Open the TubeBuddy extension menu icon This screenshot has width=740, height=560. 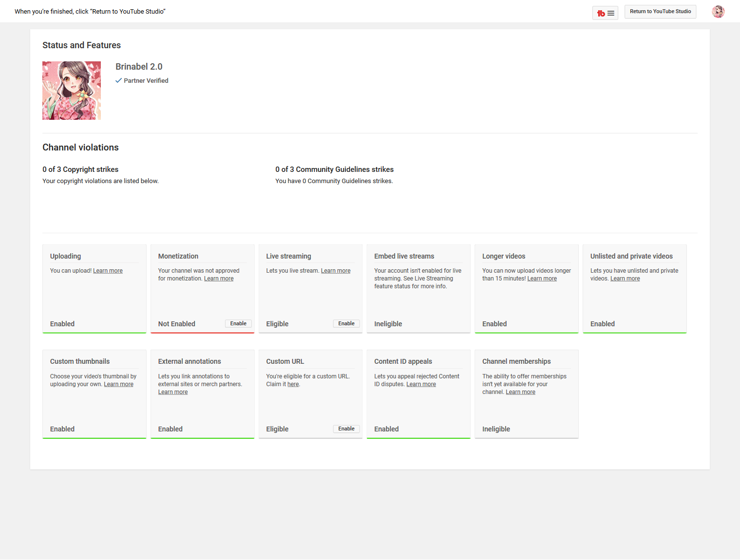pyautogui.click(x=605, y=13)
